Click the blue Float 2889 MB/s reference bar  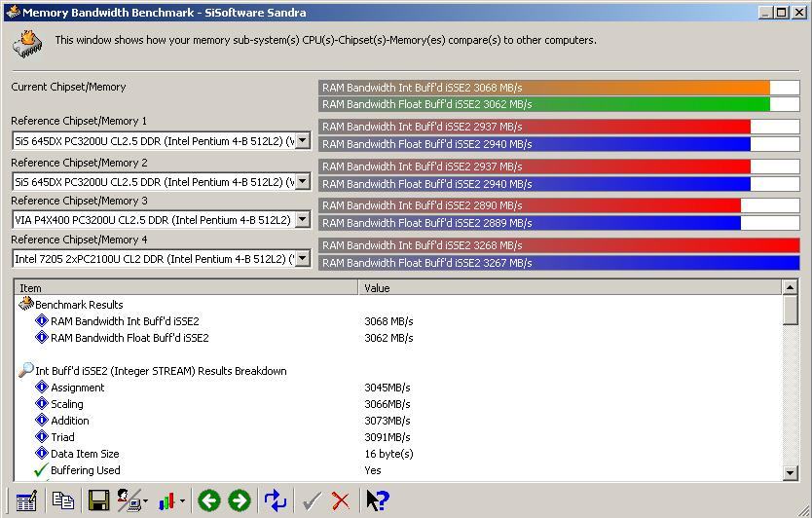coord(530,223)
